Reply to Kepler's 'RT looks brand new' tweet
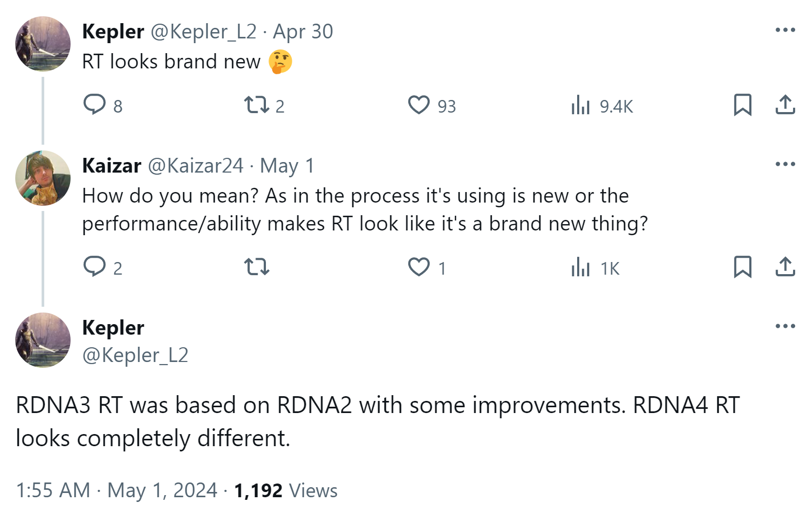The height and width of the screenshot is (513, 812). pyautogui.click(x=95, y=105)
